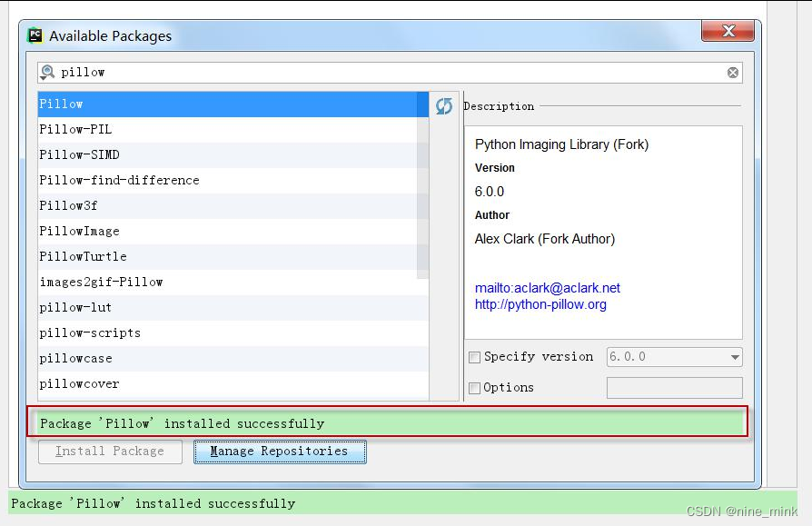The width and height of the screenshot is (812, 526).
Task: Click the bottom status bar success message
Action: pos(153,503)
